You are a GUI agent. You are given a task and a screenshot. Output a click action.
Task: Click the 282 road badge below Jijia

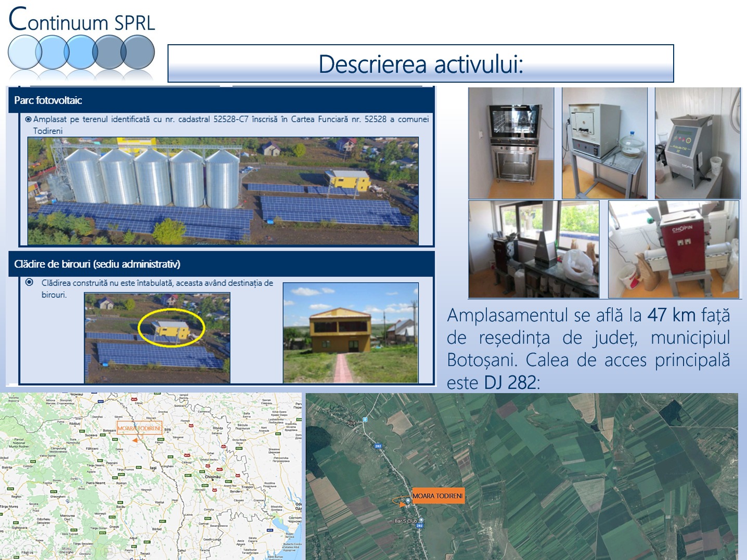(x=378, y=446)
